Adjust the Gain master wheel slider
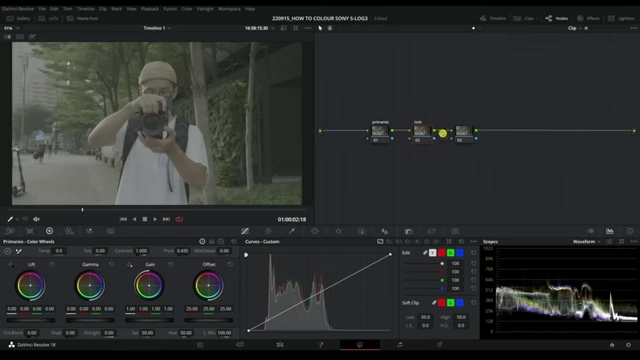The image size is (640, 360). [149, 320]
